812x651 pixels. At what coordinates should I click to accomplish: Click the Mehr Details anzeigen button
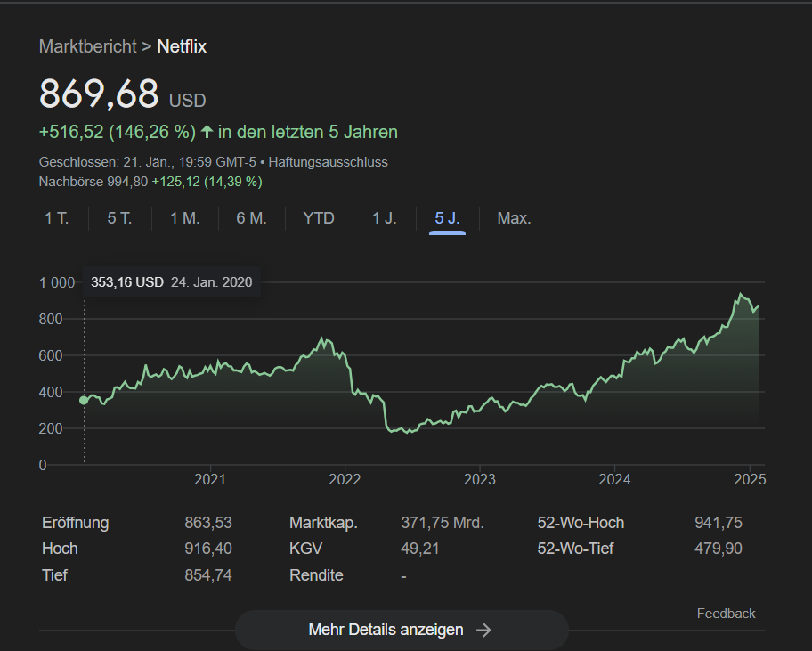point(401,630)
